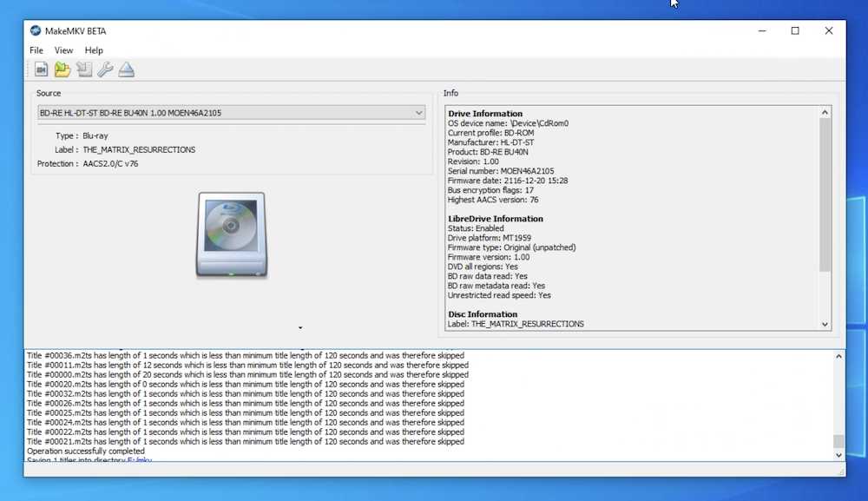Click log line for Title #00011.m2ts
The width and height of the screenshot is (868, 501).
point(247,366)
